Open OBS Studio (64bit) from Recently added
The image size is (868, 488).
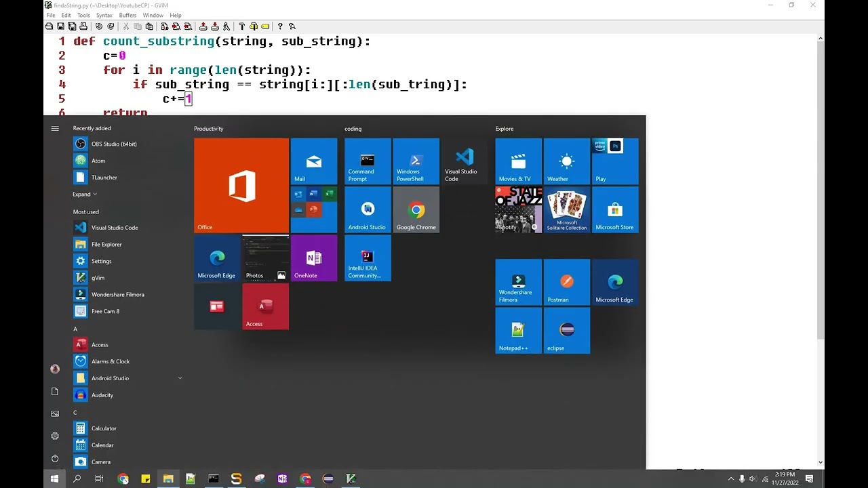127,144
